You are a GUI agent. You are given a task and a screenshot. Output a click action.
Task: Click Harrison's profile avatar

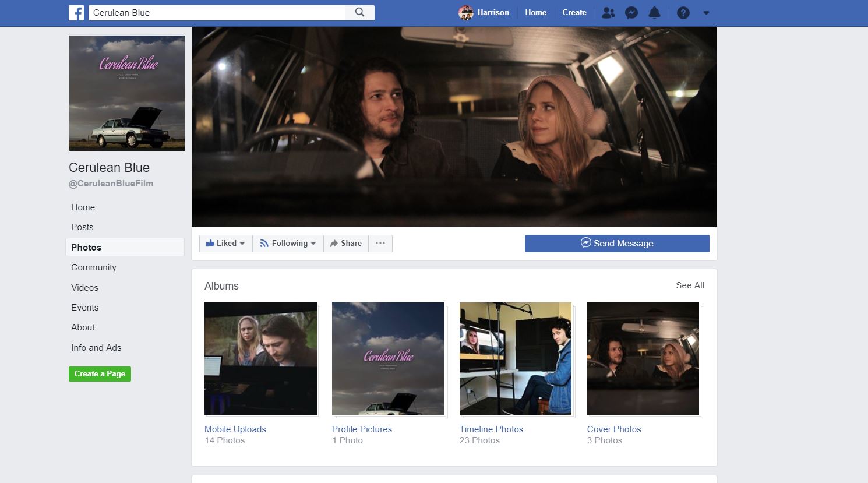466,13
